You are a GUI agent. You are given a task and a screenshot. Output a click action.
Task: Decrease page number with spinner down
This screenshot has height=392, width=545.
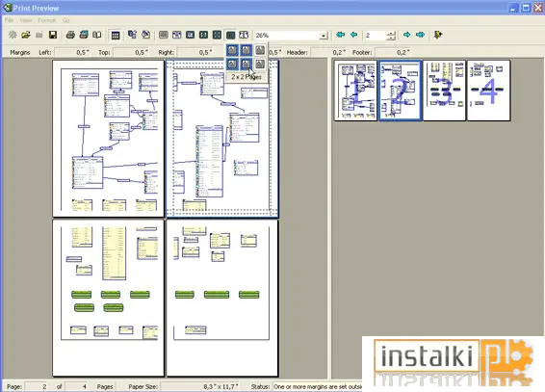[x=392, y=38]
